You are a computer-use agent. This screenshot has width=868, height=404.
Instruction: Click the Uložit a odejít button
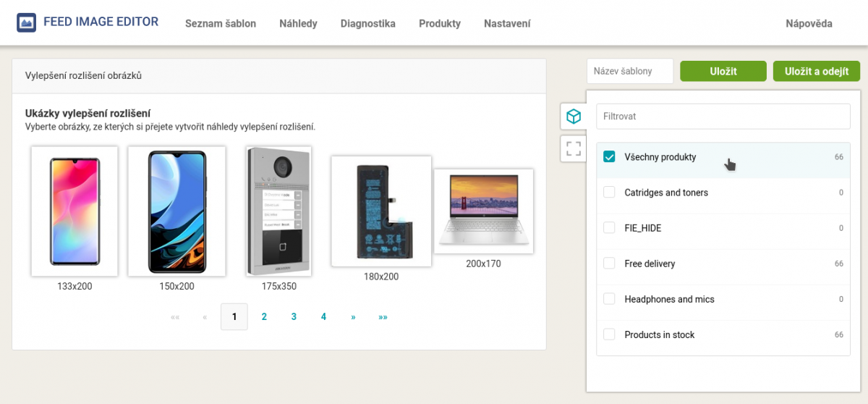tap(817, 71)
